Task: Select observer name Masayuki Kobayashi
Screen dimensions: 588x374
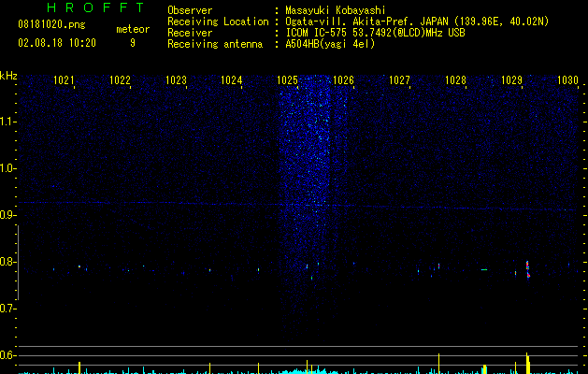Action: [x=336, y=10]
